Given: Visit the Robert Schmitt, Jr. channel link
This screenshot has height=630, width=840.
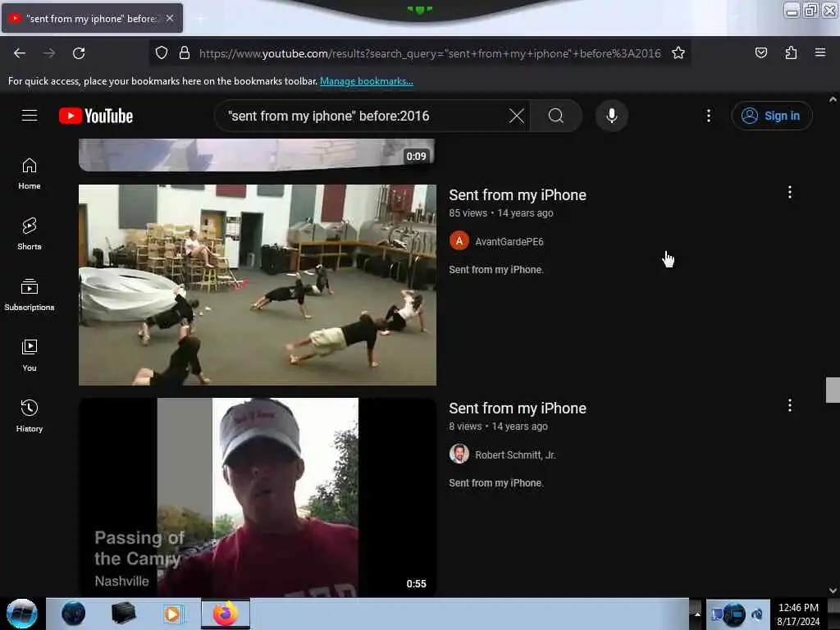Looking at the screenshot, I should tap(515, 454).
